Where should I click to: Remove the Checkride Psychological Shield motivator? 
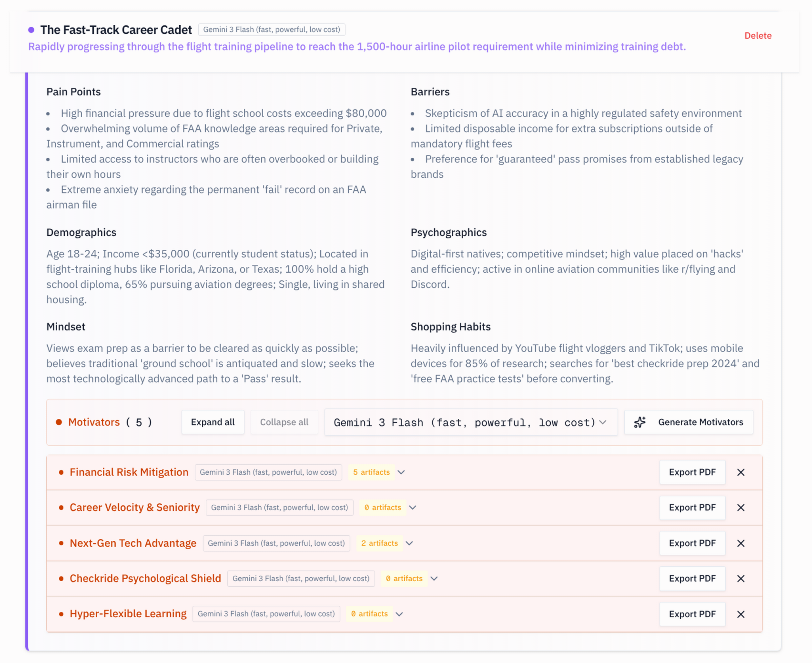point(741,579)
